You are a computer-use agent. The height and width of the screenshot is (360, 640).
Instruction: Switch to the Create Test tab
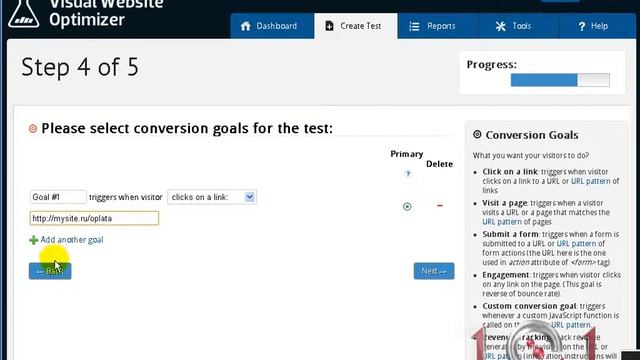pos(356,26)
